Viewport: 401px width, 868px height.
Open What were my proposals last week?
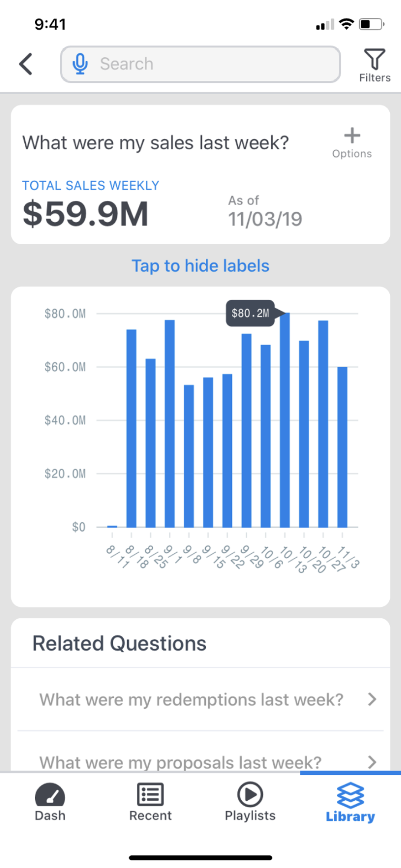181,762
